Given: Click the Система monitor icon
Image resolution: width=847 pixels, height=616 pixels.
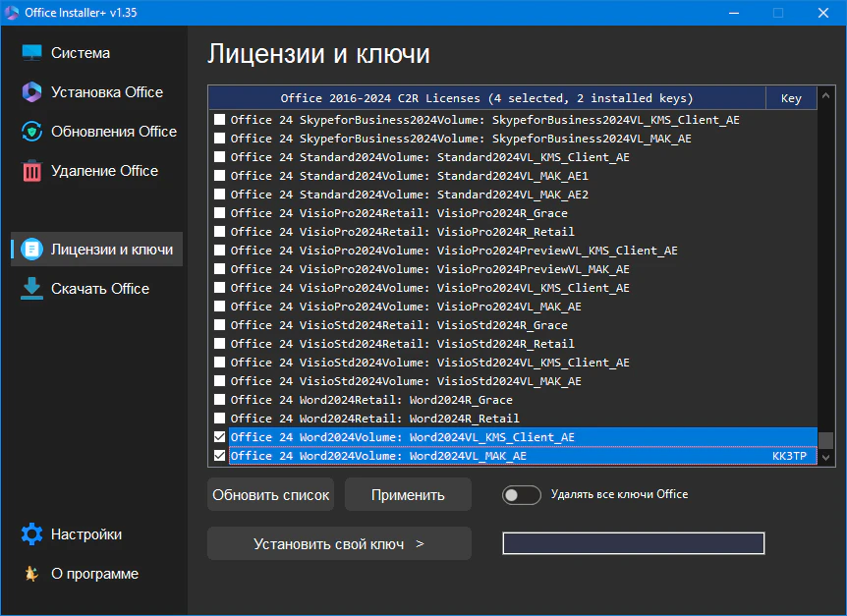Looking at the screenshot, I should click(x=32, y=53).
